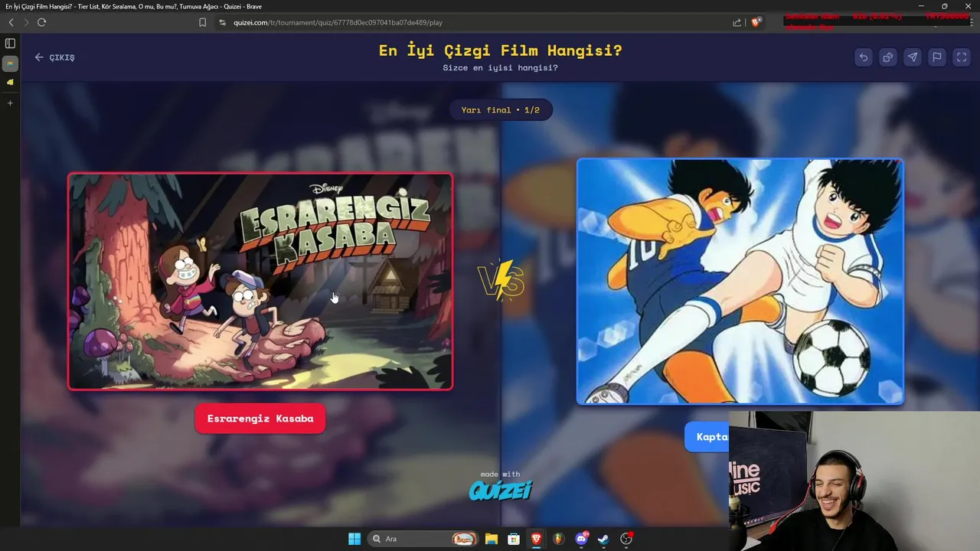Open OBS Studio from the taskbar

click(626, 539)
